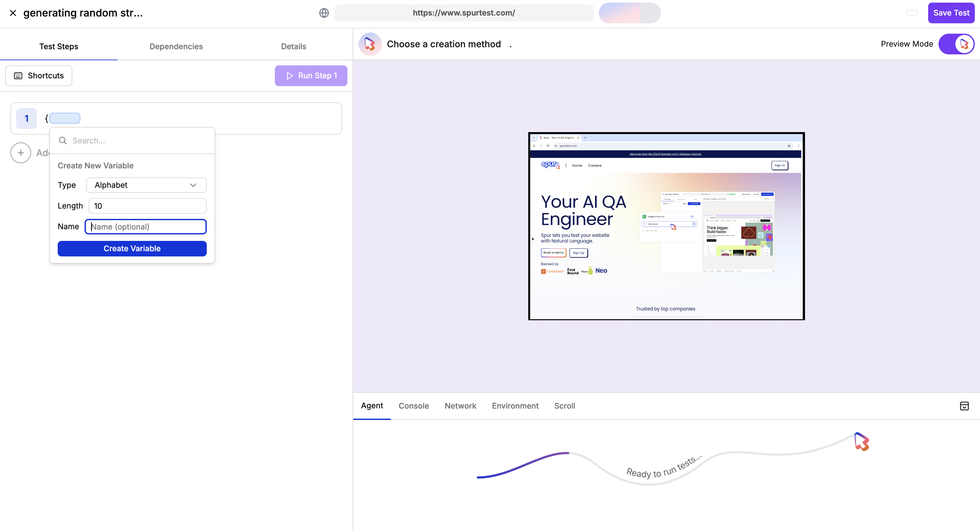Click the keyboard Shortcuts button
The width and height of the screenshot is (980, 531).
(x=39, y=76)
